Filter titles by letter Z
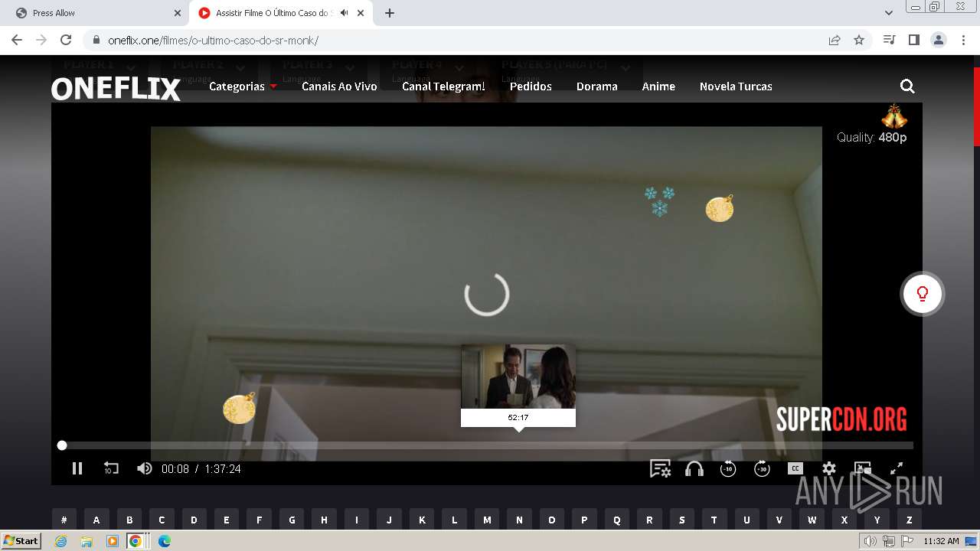 point(910,520)
